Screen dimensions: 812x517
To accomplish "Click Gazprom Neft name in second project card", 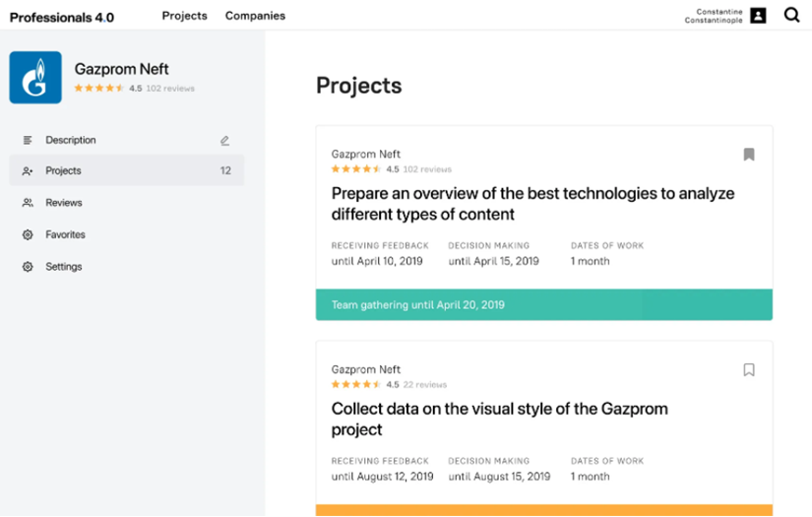I will tap(365, 369).
